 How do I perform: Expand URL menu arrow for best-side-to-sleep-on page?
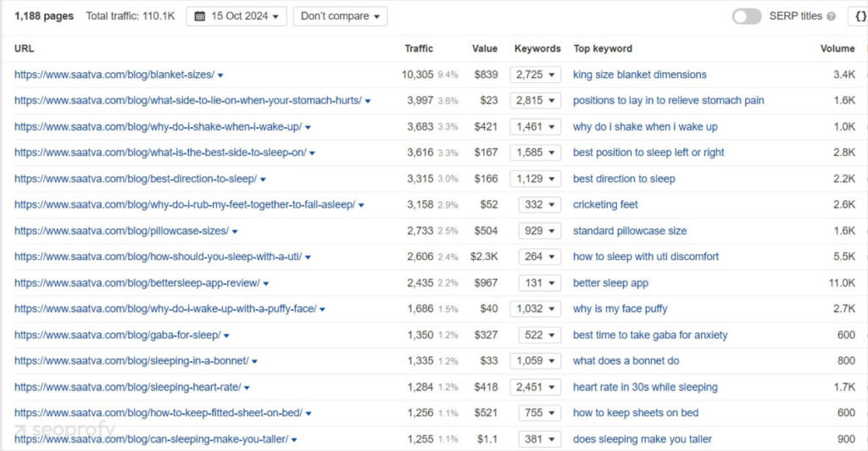[x=312, y=153]
